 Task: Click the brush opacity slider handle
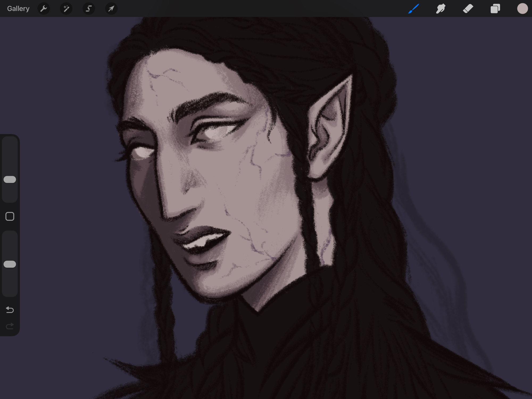pos(10,264)
